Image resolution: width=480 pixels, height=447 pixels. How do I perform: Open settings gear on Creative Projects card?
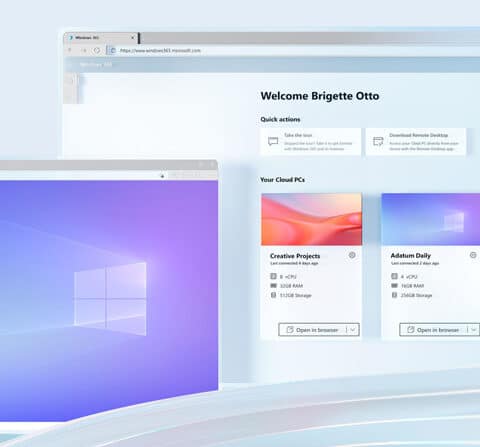point(352,255)
